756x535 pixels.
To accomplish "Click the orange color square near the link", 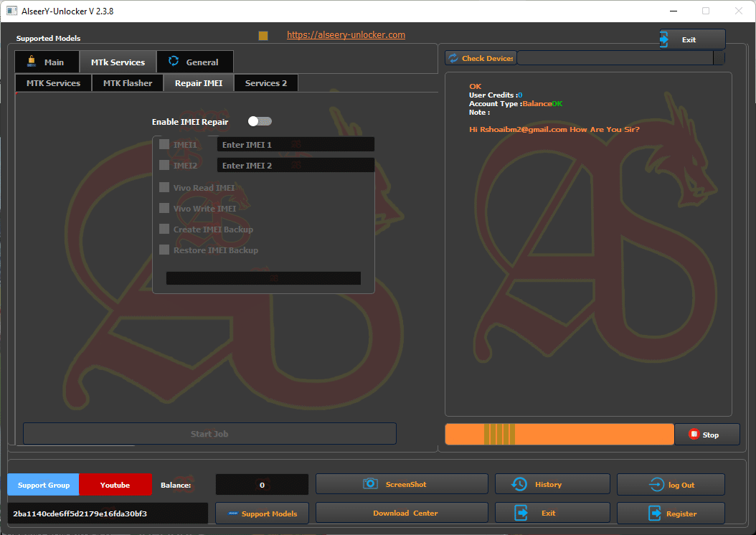I will click(263, 36).
